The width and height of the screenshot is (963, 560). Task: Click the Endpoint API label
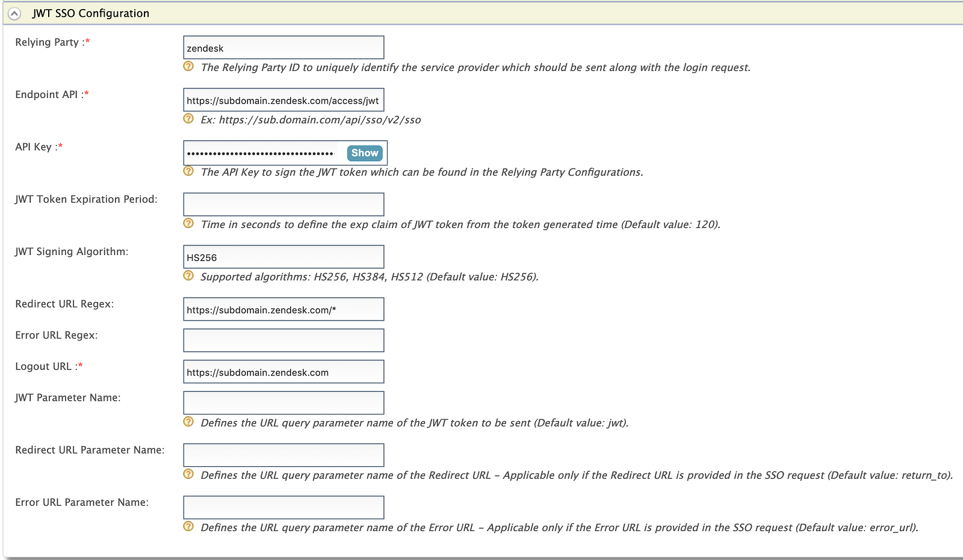52,94
